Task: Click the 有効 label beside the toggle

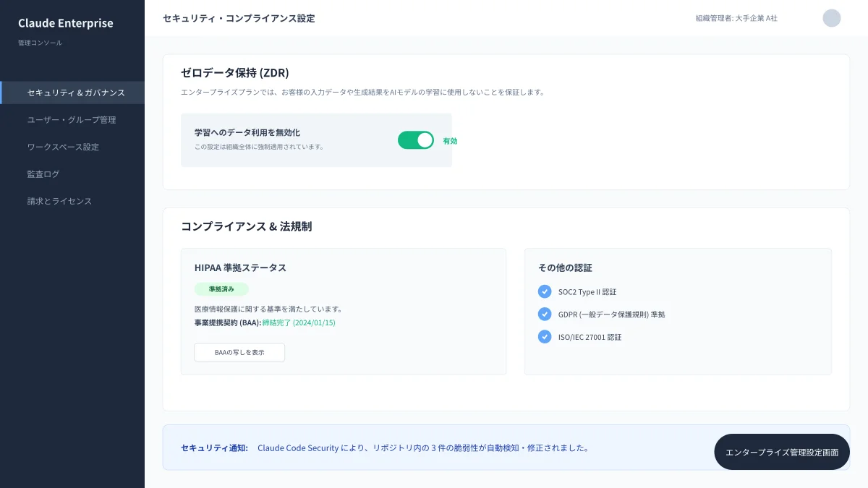Action: [450, 141]
